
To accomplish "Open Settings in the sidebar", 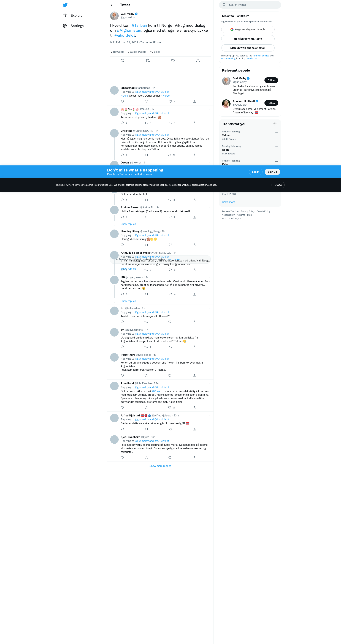I will 77,26.
